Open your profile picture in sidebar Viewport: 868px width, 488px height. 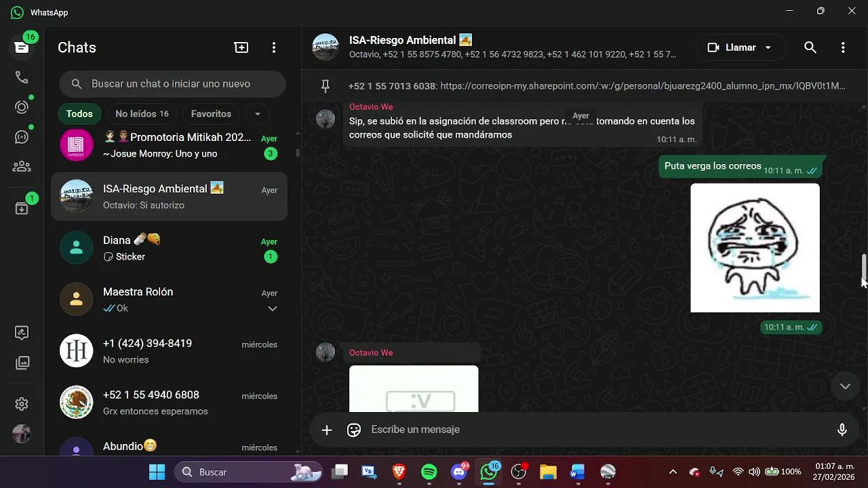point(22,434)
